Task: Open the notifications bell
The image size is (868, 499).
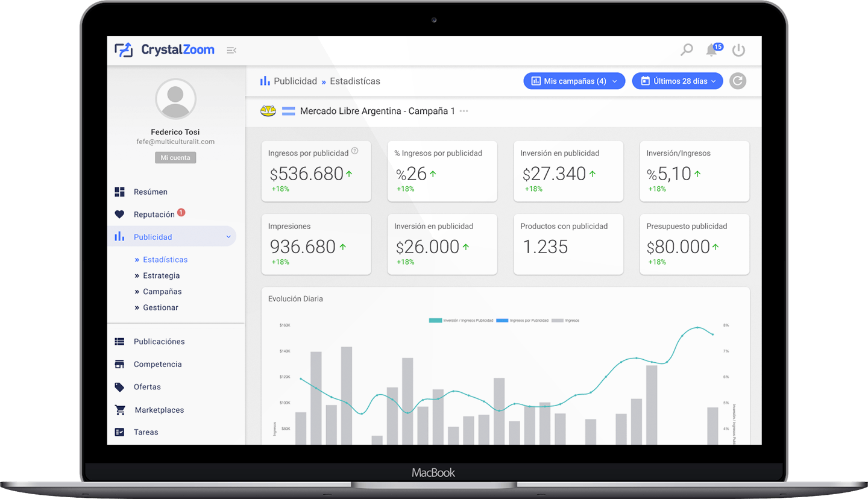Action: [x=712, y=50]
